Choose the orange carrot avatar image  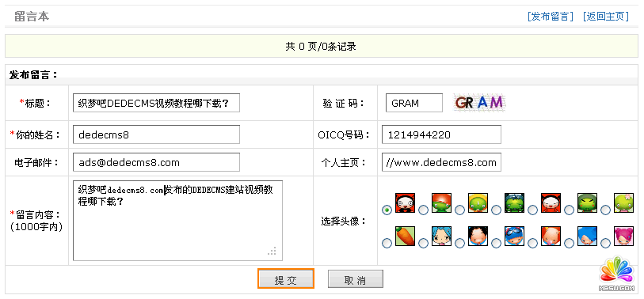(x=405, y=237)
